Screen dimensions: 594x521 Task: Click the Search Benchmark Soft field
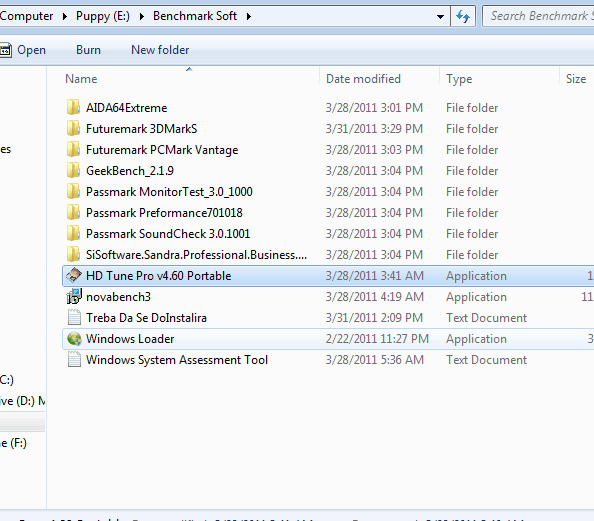pyautogui.click(x=538, y=16)
